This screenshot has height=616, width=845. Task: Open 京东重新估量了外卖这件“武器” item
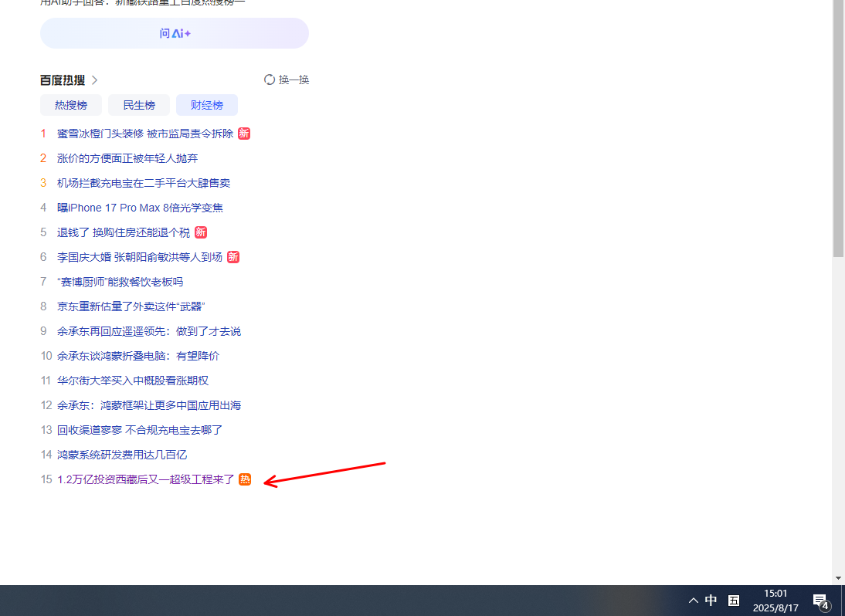131,307
